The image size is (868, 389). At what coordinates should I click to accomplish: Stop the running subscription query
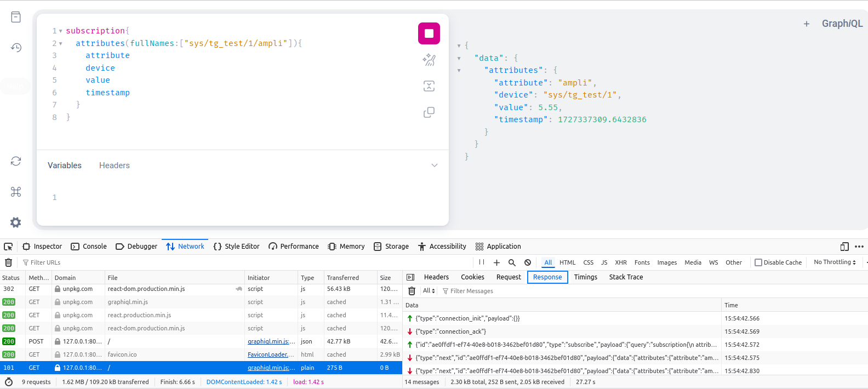tap(429, 33)
